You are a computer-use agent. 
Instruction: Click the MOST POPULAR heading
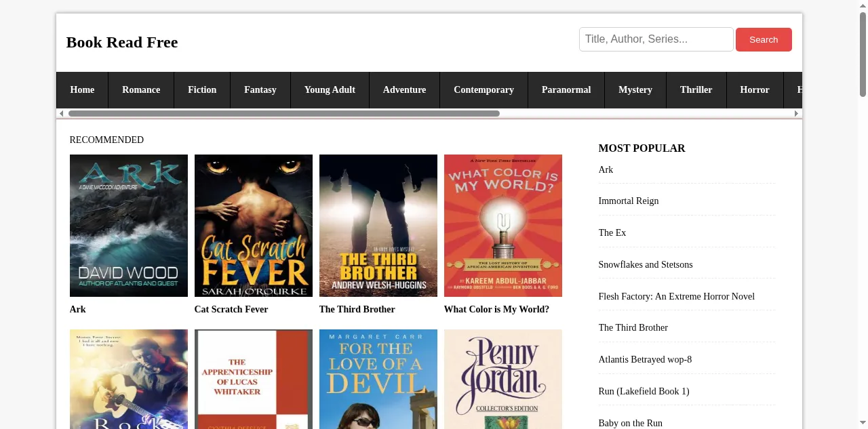[x=642, y=148]
